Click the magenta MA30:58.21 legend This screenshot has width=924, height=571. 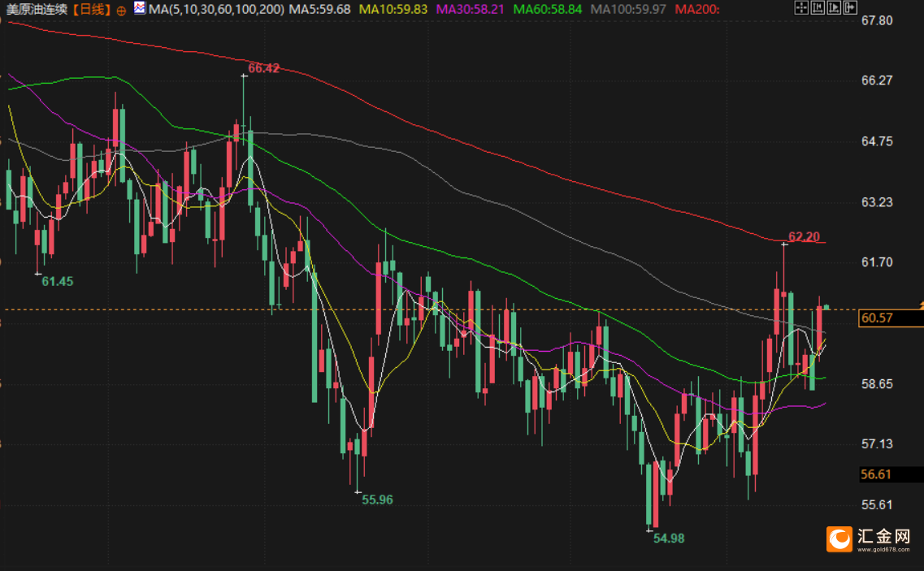click(471, 10)
